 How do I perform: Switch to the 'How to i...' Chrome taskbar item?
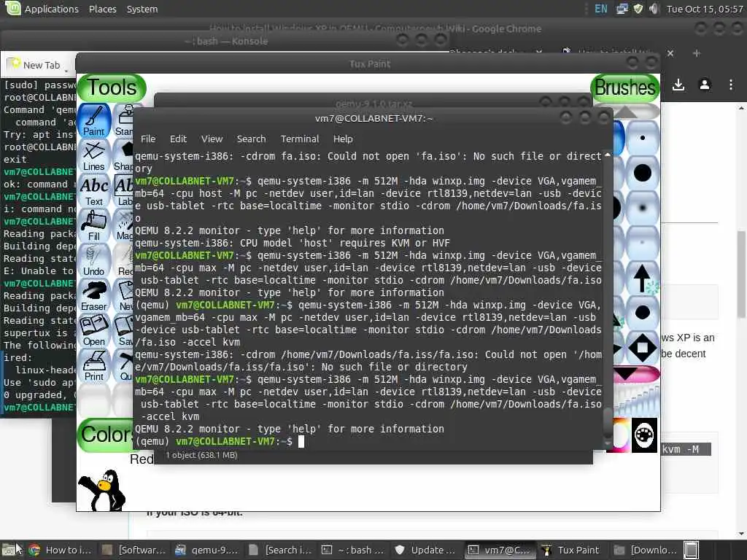coord(60,550)
